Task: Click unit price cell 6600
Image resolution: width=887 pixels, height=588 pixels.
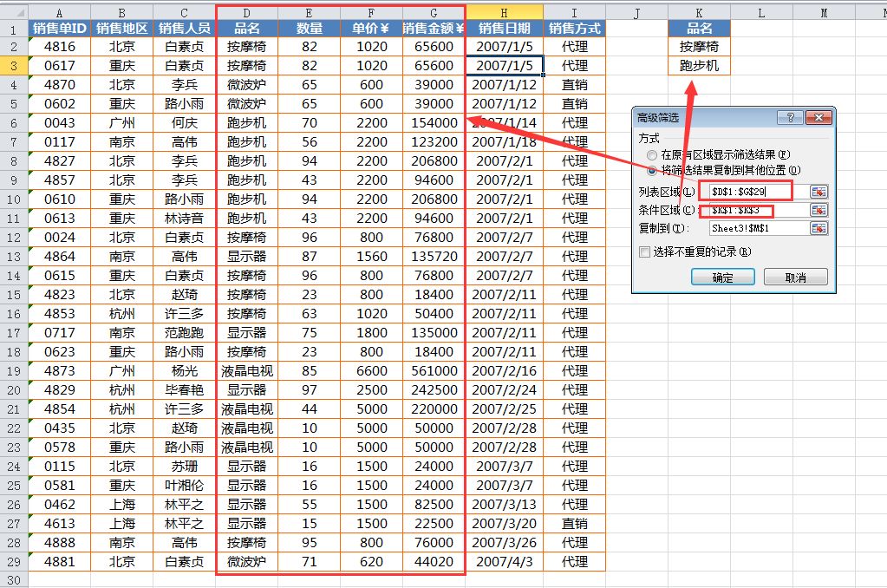Action: coord(371,370)
